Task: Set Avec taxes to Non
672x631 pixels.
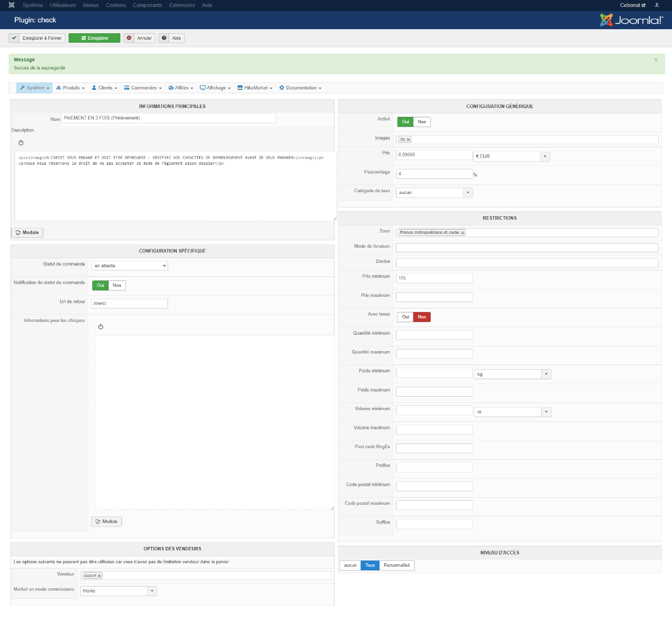Action: click(x=422, y=317)
